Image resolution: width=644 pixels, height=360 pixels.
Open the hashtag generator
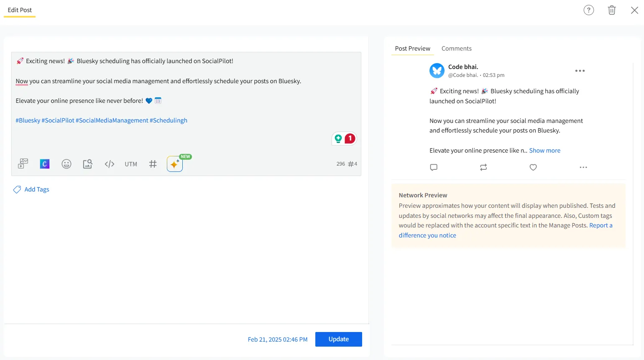pyautogui.click(x=153, y=163)
